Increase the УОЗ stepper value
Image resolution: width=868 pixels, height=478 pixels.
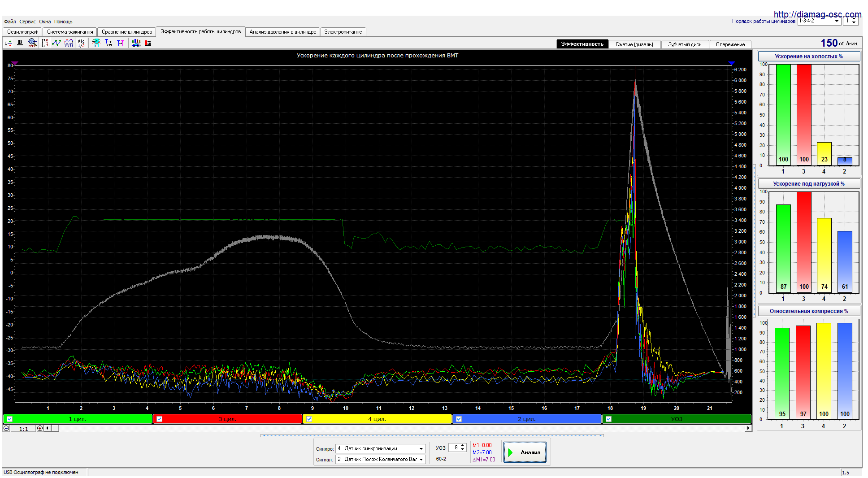coord(463,446)
